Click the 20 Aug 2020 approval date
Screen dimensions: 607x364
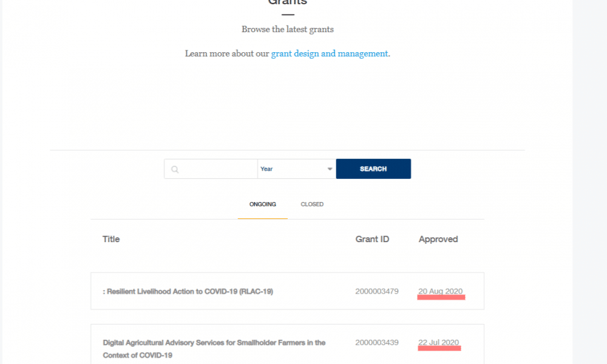tap(441, 291)
